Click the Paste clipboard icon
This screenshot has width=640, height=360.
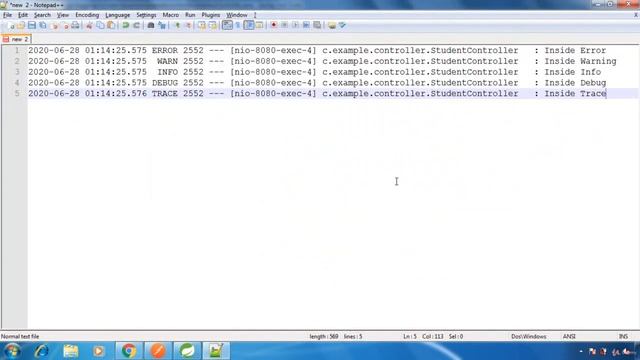(111, 25)
